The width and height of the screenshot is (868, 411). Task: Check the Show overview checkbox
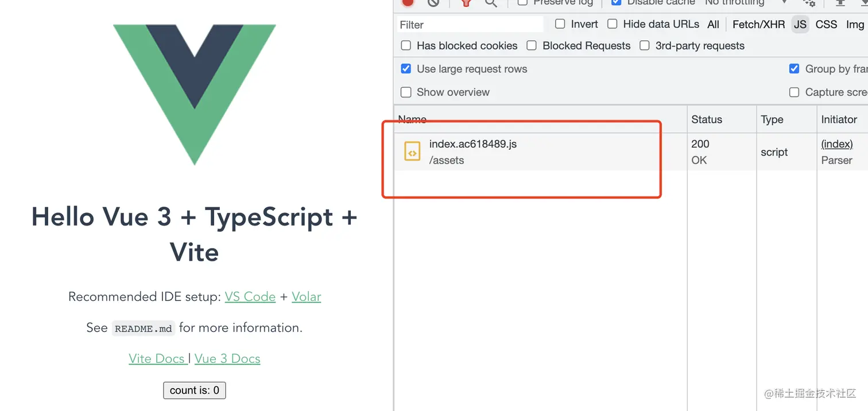[406, 92]
